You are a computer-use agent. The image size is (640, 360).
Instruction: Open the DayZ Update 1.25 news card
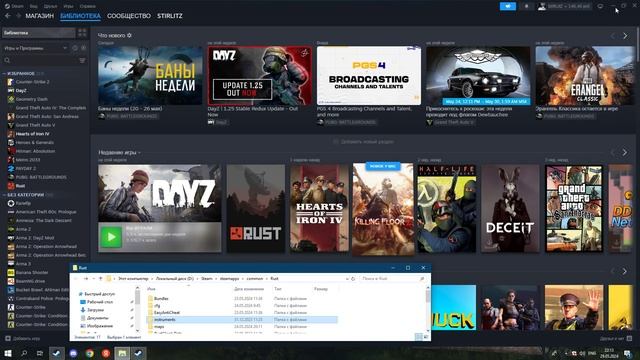tap(260, 76)
